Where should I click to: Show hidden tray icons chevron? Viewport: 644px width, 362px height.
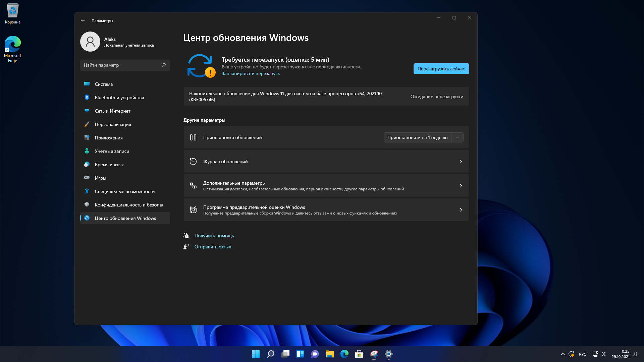coord(563,354)
